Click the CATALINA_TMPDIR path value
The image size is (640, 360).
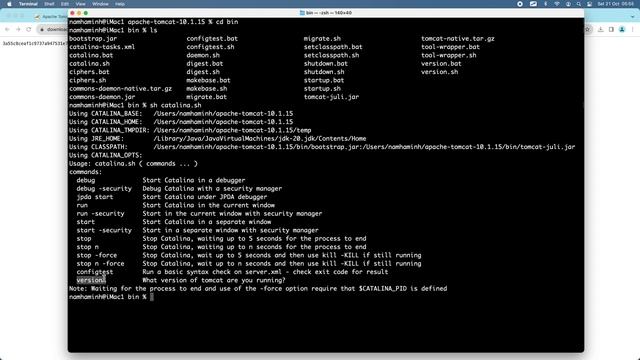232,130
